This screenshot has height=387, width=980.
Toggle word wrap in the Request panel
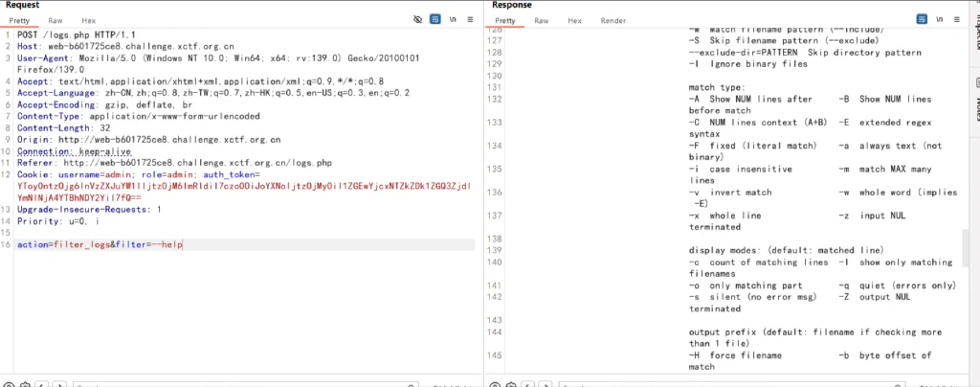pos(435,20)
